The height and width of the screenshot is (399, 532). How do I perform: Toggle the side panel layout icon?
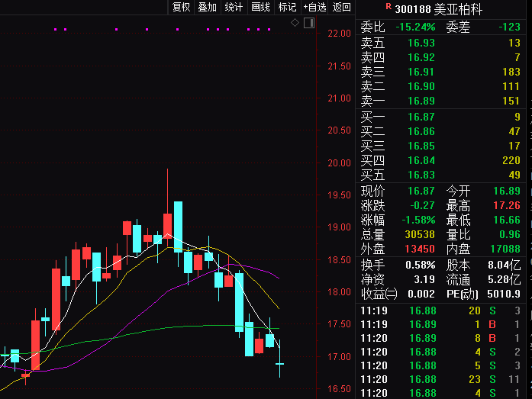tap(309, 23)
